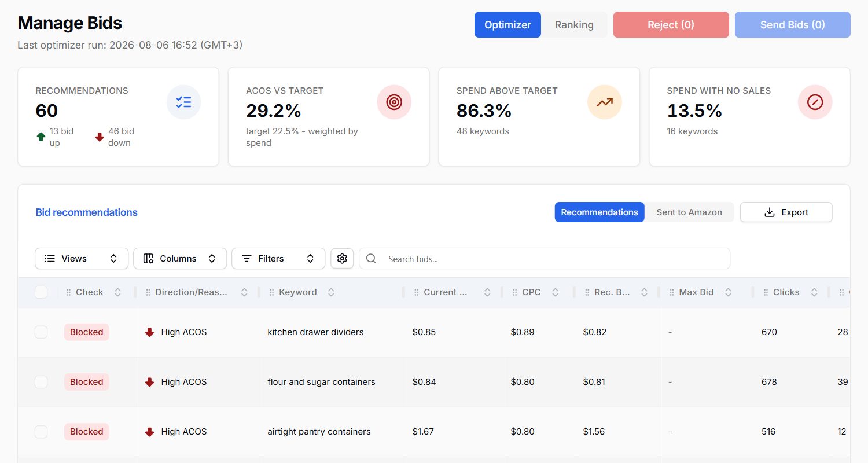Toggle the select-all header checkbox
The image size is (868, 463).
(x=41, y=292)
